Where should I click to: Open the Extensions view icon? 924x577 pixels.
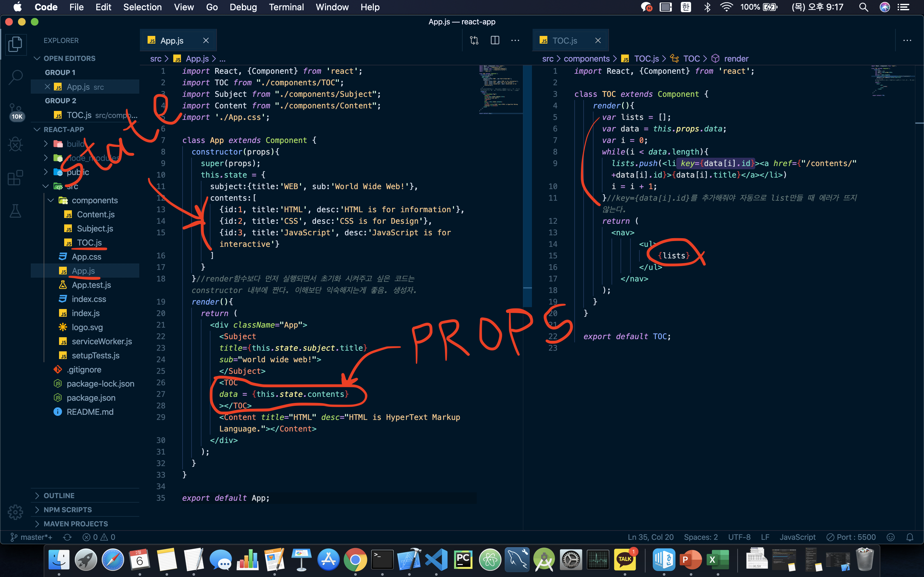(16, 178)
